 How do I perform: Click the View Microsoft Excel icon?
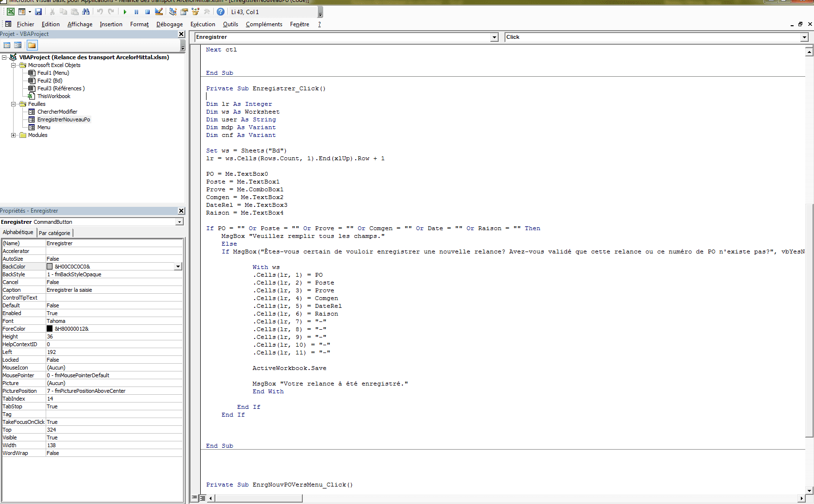[10, 12]
